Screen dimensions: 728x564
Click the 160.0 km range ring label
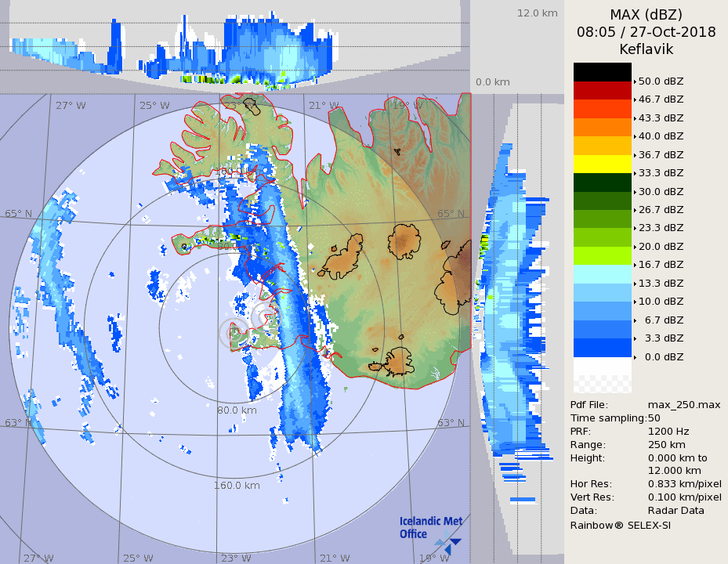(237, 485)
